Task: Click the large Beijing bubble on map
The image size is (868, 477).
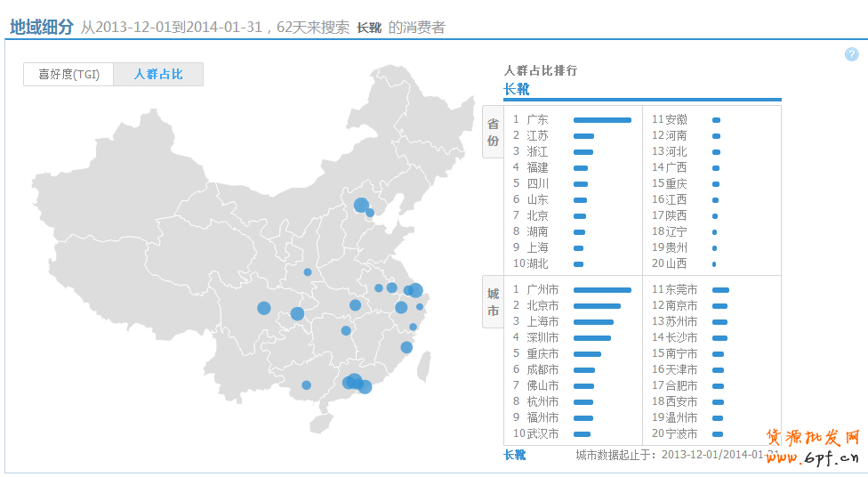Action: (x=361, y=206)
